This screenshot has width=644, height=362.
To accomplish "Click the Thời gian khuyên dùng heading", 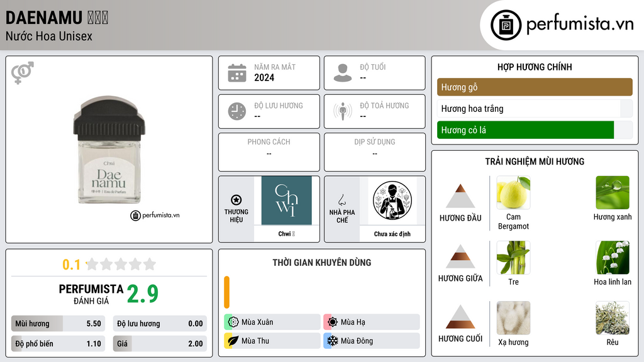I will 322,263.
